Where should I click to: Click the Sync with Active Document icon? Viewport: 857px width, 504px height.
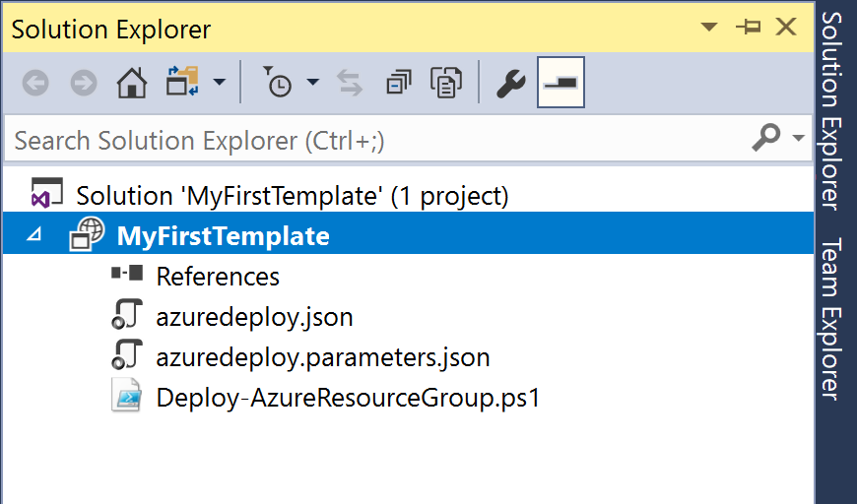click(x=350, y=83)
